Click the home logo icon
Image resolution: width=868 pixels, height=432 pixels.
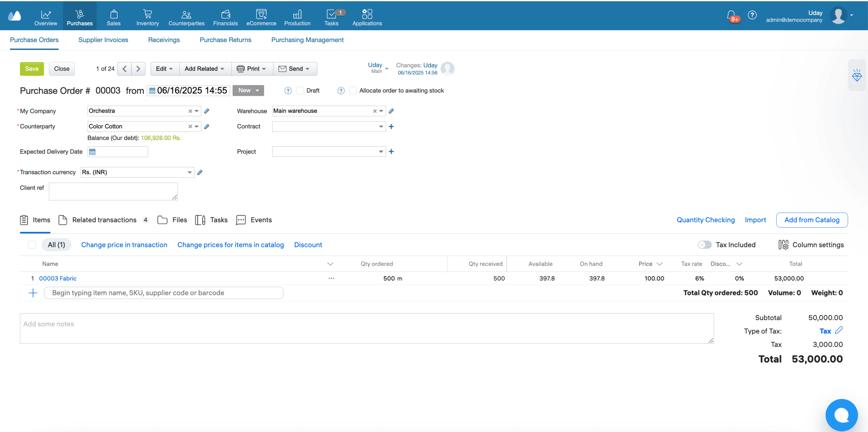coord(15,16)
